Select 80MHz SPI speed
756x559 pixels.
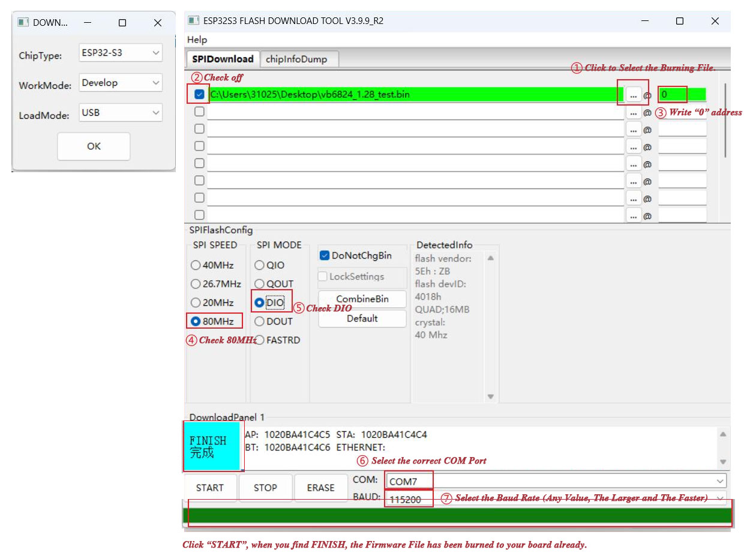click(x=196, y=321)
